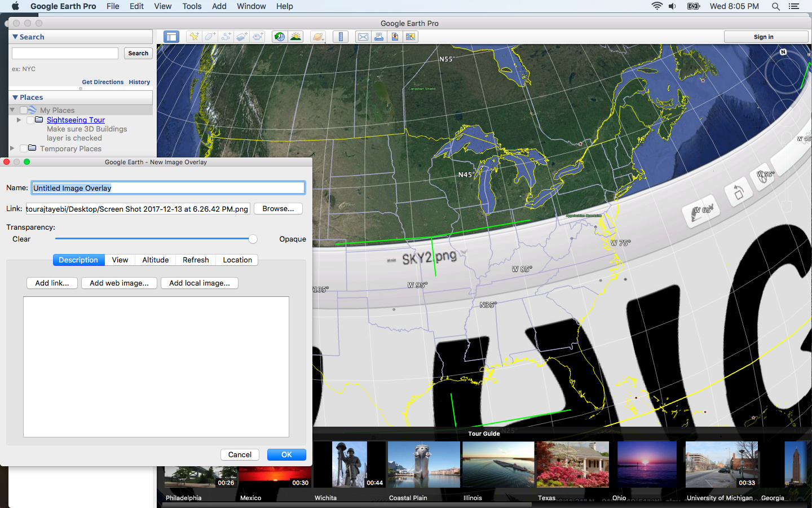Show historical imagery with the clock icon
Image resolution: width=812 pixels, height=508 pixels.
(x=280, y=37)
